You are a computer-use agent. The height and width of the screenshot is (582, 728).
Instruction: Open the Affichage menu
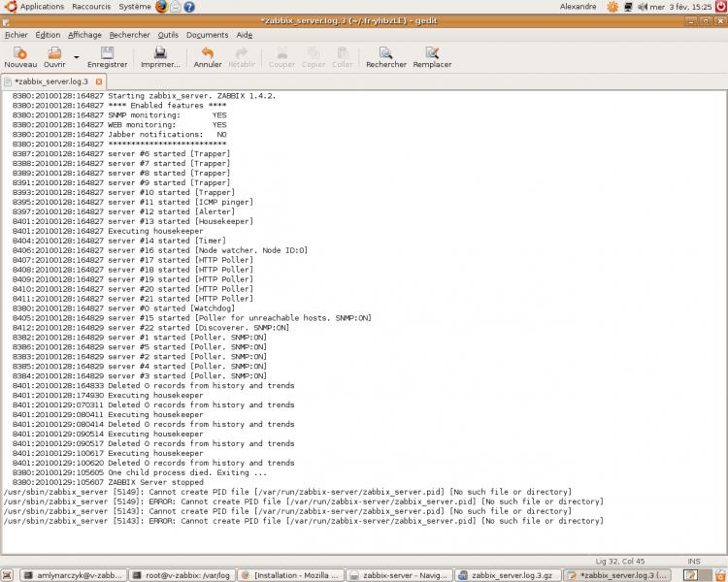[x=84, y=35]
